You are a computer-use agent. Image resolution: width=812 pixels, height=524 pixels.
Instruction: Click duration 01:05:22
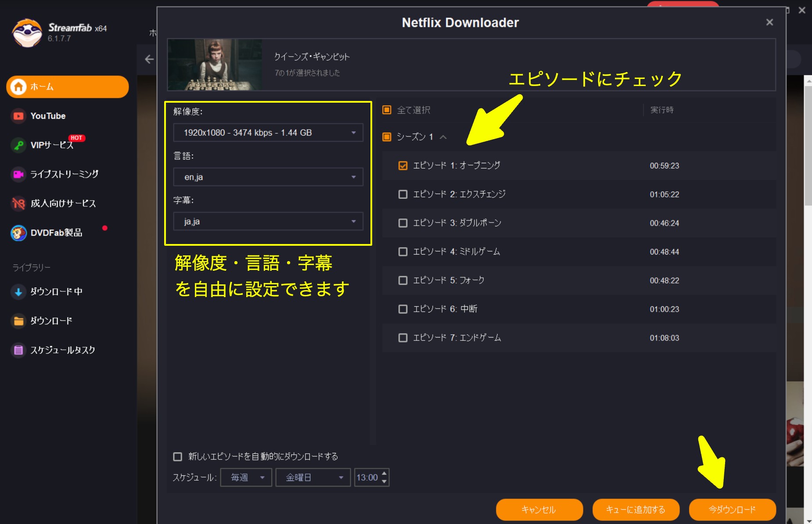[x=664, y=194]
